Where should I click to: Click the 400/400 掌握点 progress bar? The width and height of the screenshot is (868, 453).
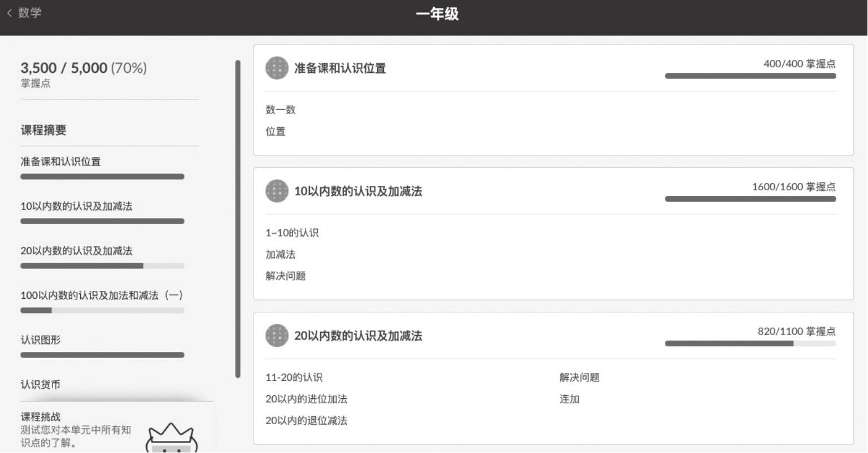[x=751, y=76]
